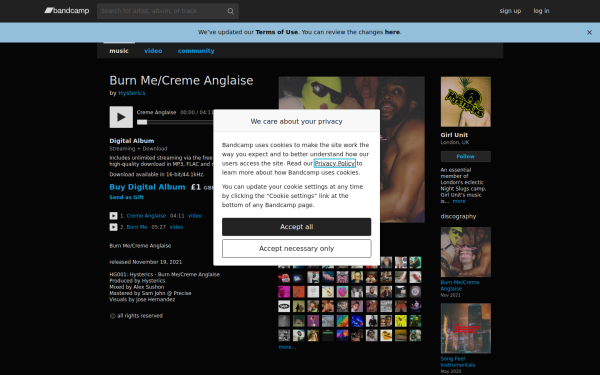Click Send as Gift

(x=126, y=197)
